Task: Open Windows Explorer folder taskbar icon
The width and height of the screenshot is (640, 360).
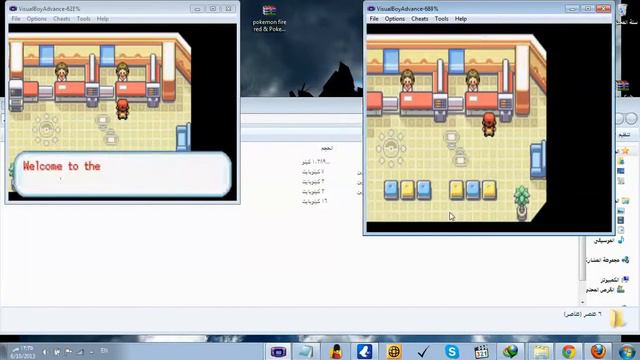Action: [541, 351]
